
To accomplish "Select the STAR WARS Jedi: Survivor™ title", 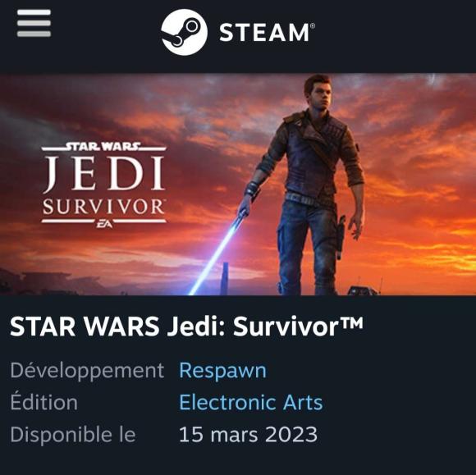I will pos(186,327).
